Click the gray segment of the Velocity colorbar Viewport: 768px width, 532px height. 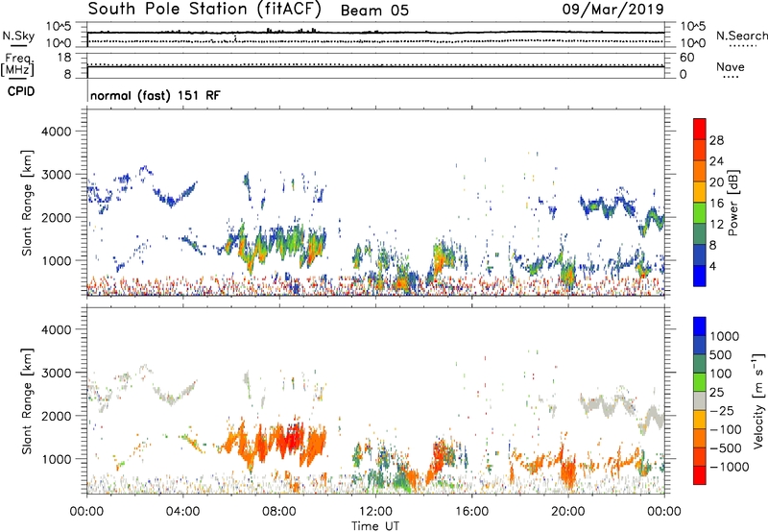click(700, 401)
